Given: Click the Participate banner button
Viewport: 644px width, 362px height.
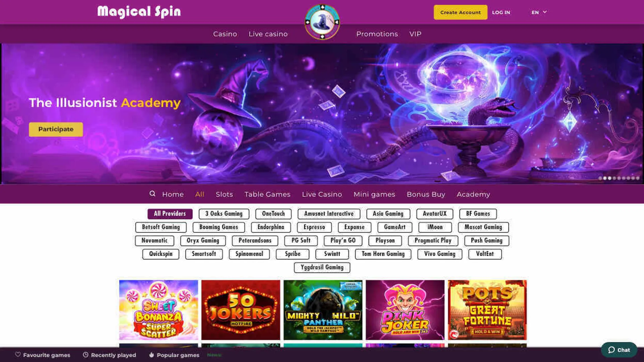Looking at the screenshot, I should pyautogui.click(x=56, y=129).
